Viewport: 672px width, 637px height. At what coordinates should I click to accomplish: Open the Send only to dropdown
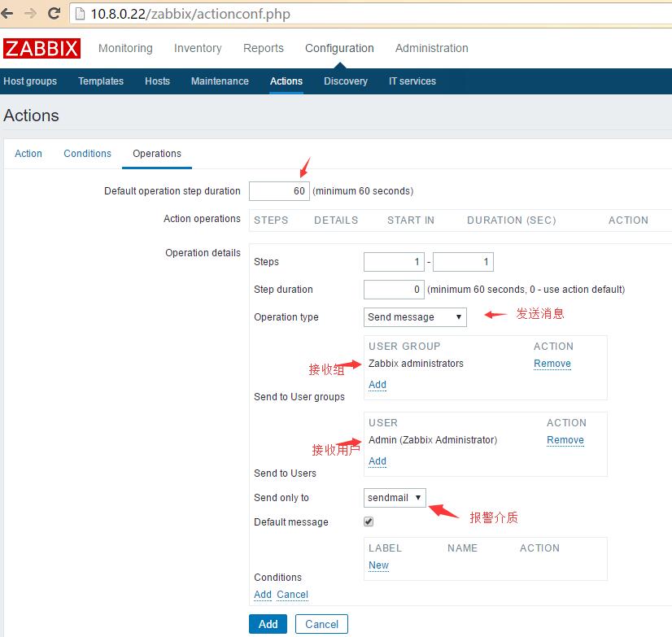395,498
